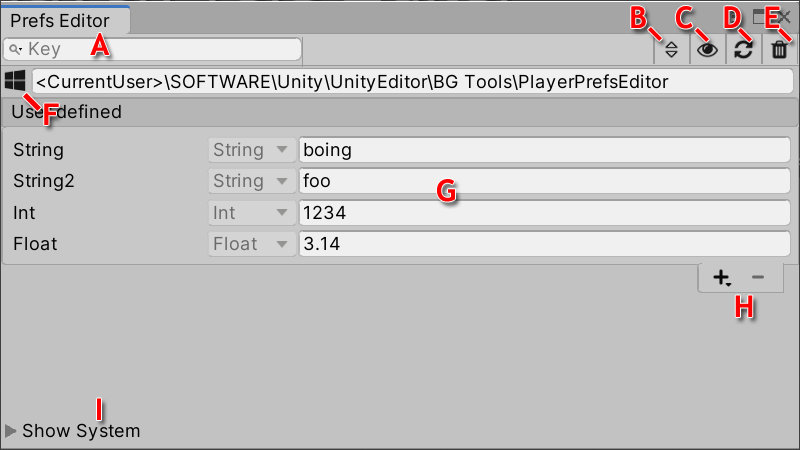Toggle the eye visibility icon
The height and width of the screenshot is (450, 800).
(x=707, y=49)
